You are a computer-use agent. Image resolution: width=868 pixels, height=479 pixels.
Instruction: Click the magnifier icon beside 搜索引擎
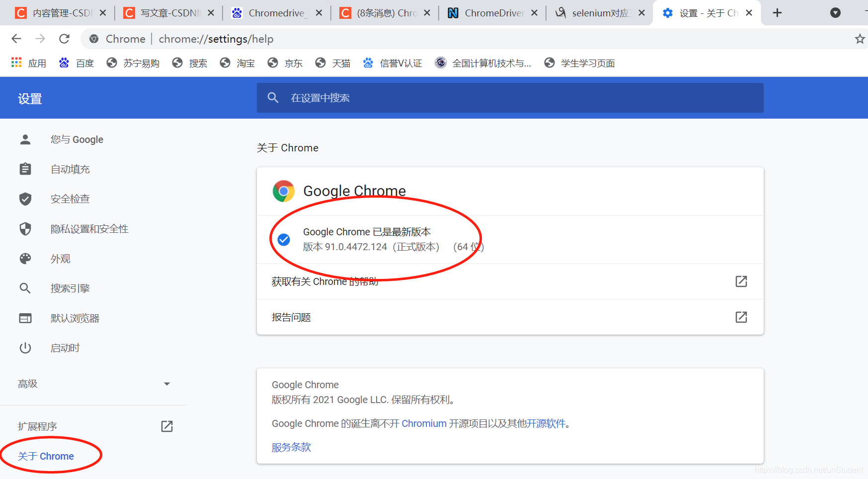pyautogui.click(x=25, y=288)
